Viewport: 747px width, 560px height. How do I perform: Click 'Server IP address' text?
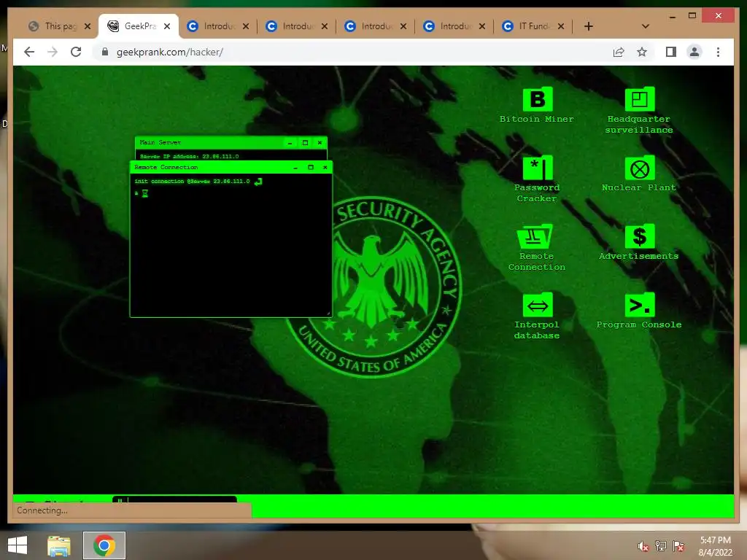point(189,156)
